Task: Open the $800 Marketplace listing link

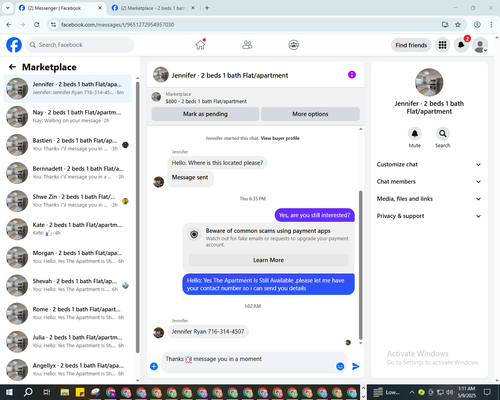Action: pos(206,101)
